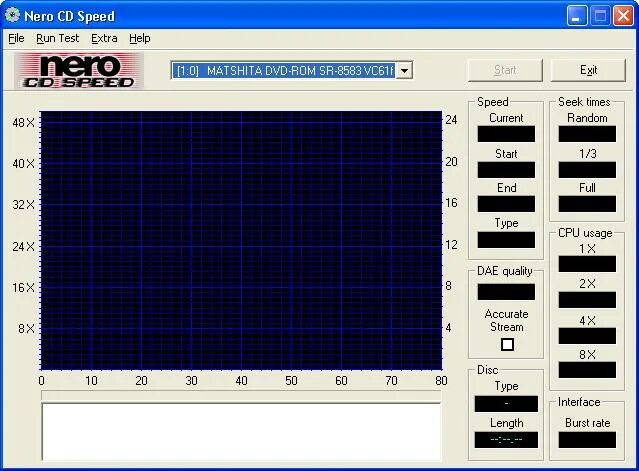Open the Extra menu
The width and height of the screenshot is (639, 471).
[x=104, y=38]
